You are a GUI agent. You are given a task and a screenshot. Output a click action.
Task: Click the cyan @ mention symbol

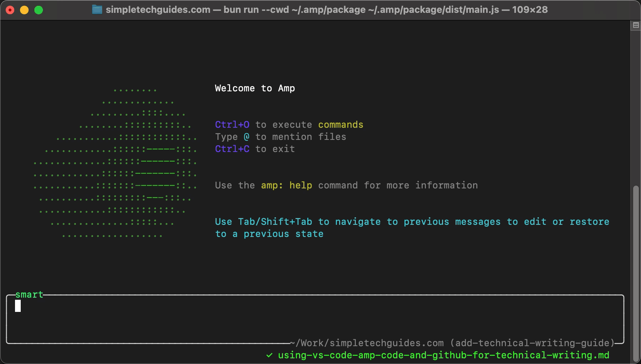click(x=247, y=137)
